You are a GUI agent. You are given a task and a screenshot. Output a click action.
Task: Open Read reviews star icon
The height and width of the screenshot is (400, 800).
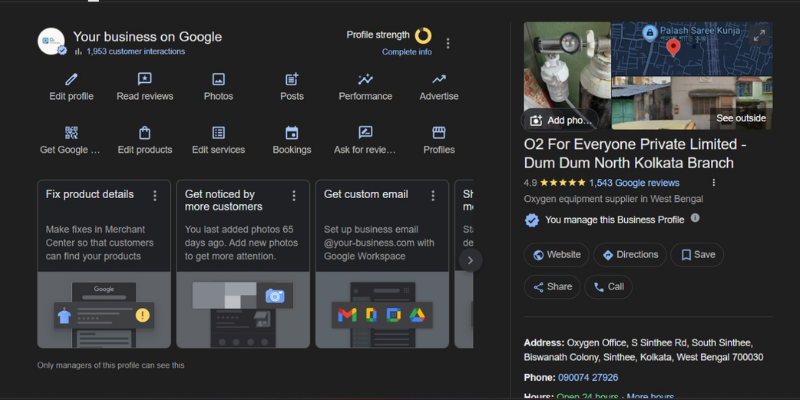(145, 79)
